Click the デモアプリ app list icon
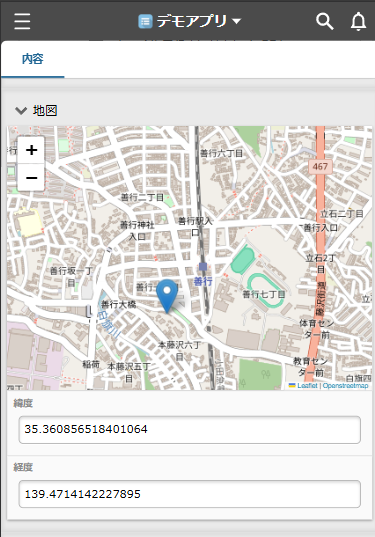The width and height of the screenshot is (375, 537). pos(145,22)
